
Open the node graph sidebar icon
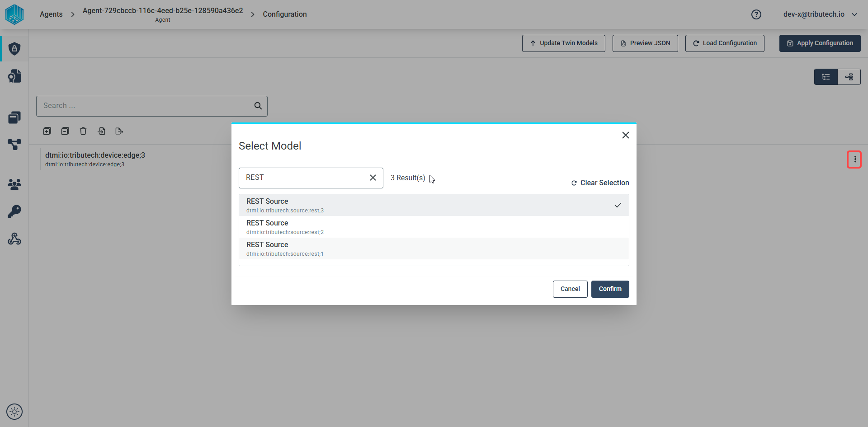pos(14,145)
